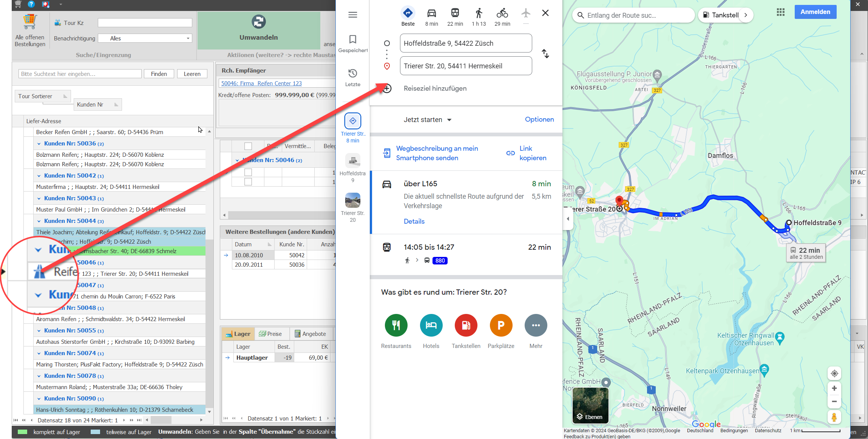Close the directions panel
The image size is (868, 439).
click(545, 13)
